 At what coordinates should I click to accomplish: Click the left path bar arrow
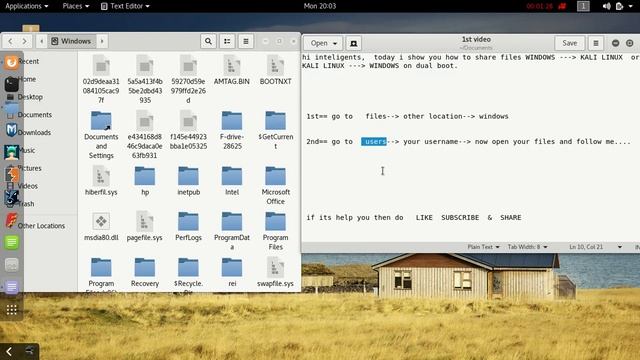tap(41, 41)
